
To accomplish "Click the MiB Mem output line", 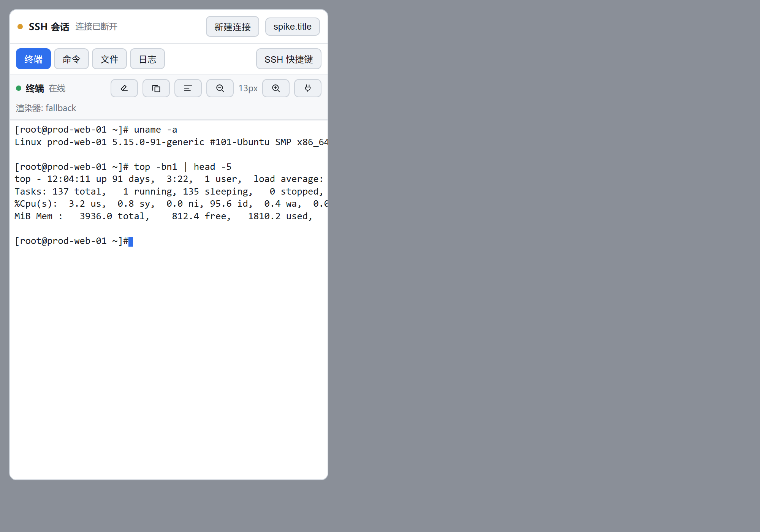I will 164,216.
